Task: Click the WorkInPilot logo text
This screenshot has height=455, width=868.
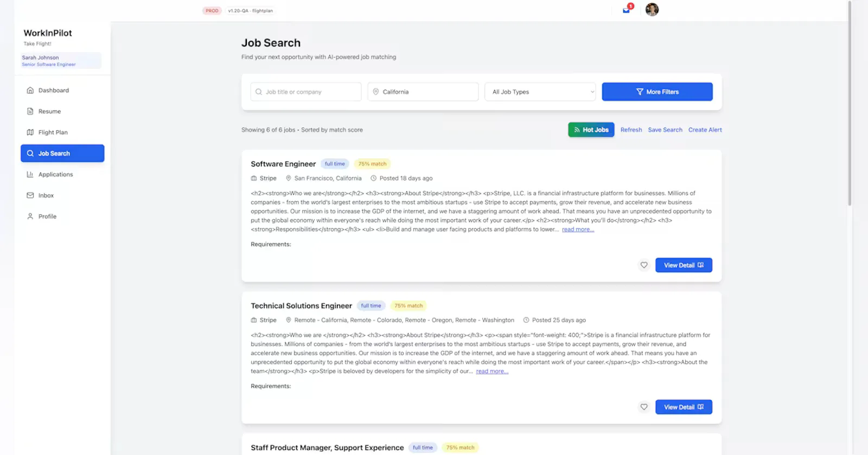Action: click(x=48, y=33)
